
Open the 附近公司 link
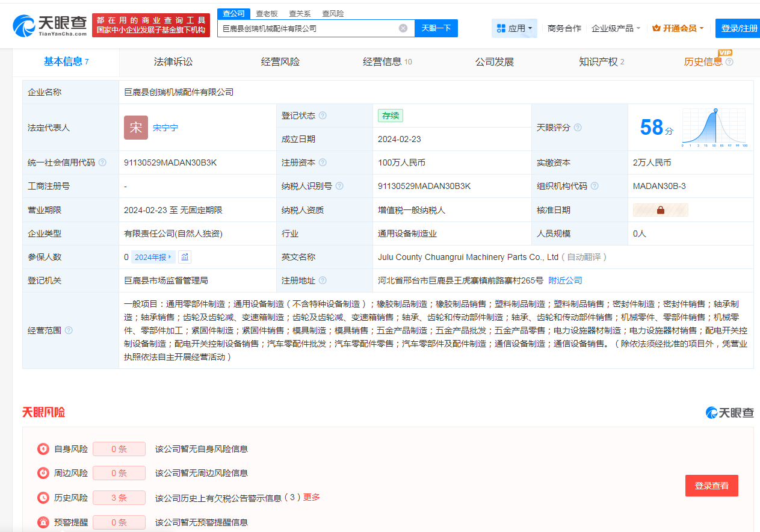[565, 280]
